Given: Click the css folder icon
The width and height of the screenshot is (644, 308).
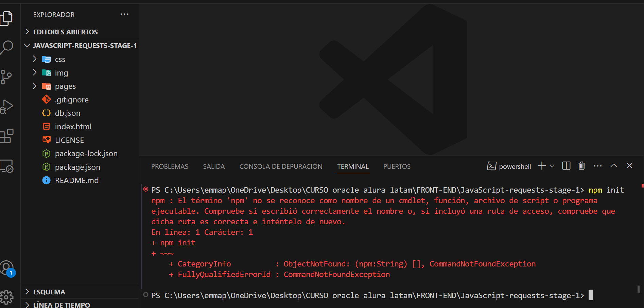Looking at the screenshot, I should [46, 59].
